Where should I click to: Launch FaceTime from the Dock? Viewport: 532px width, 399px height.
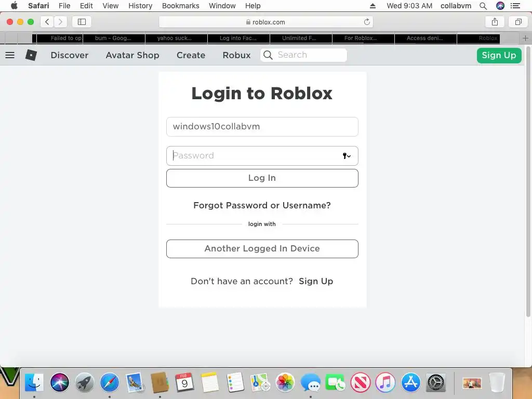click(x=335, y=382)
